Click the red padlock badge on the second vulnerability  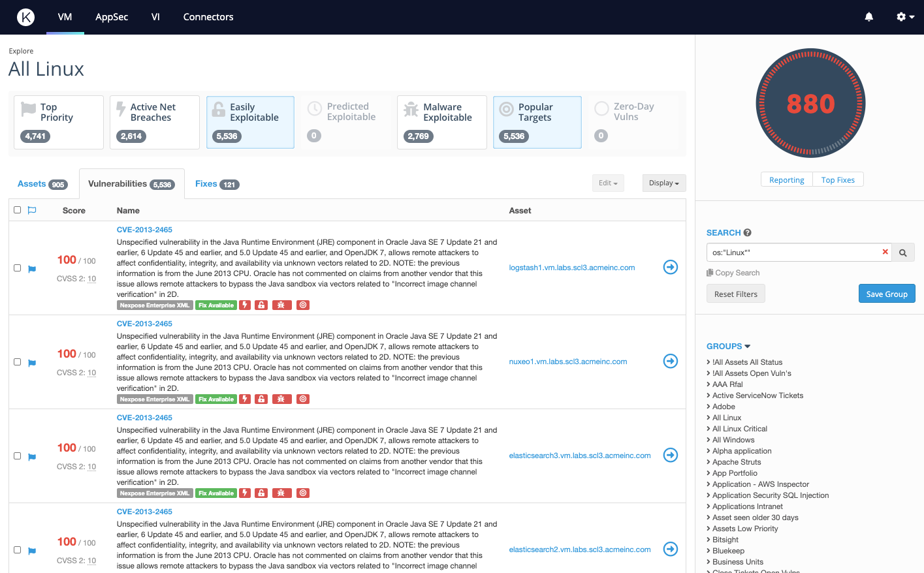click(261, 399)
